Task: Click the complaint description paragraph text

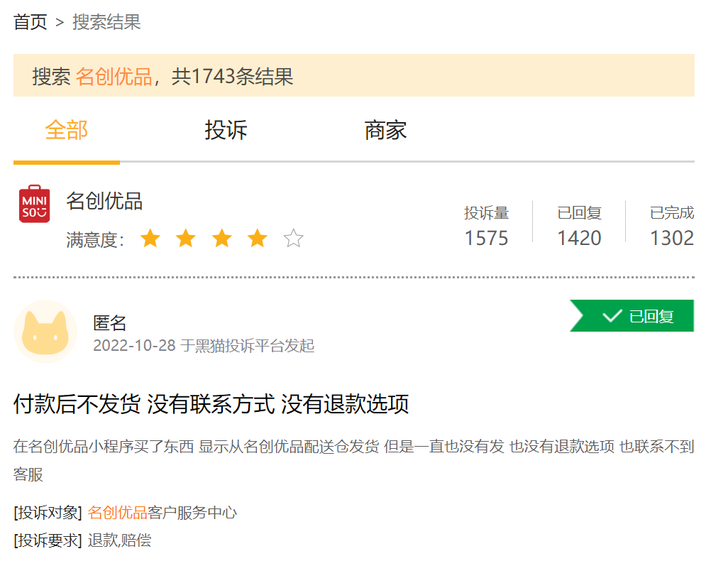Action: point(354,460)
